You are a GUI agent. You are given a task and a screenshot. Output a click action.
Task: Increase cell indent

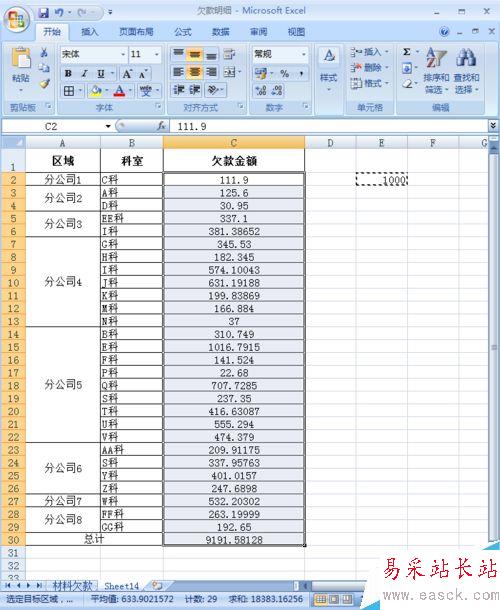(x=195, y=90)
